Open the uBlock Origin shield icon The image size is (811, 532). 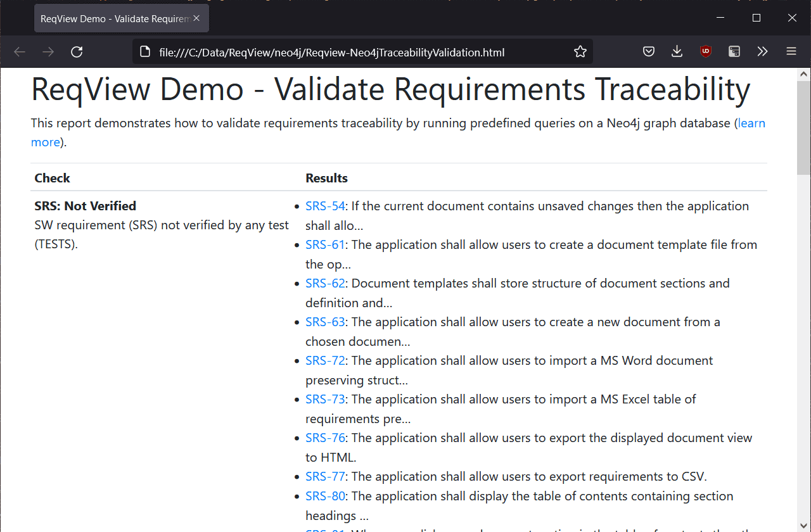coord(706,52)
